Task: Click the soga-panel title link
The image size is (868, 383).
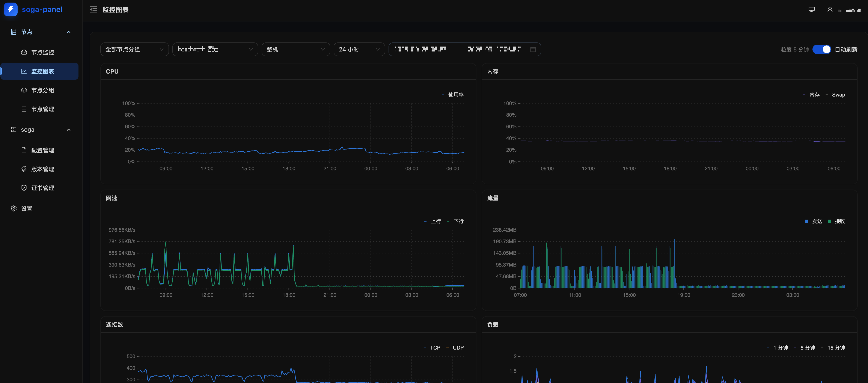Action: [42, 9]
